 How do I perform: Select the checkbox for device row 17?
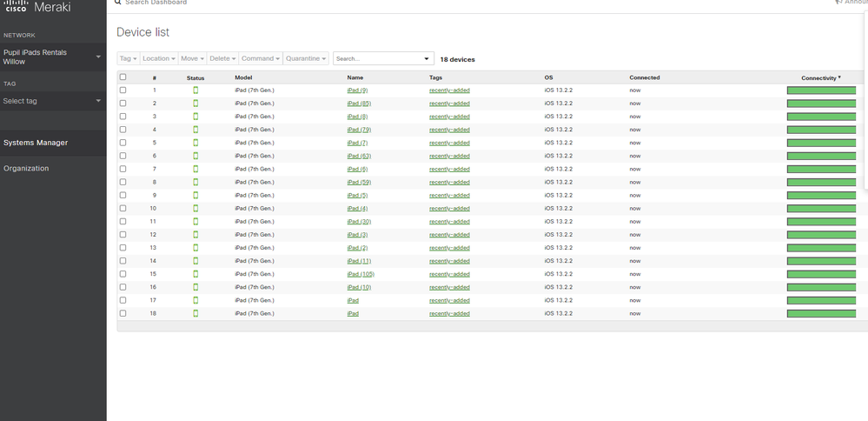tap(123, 300)
